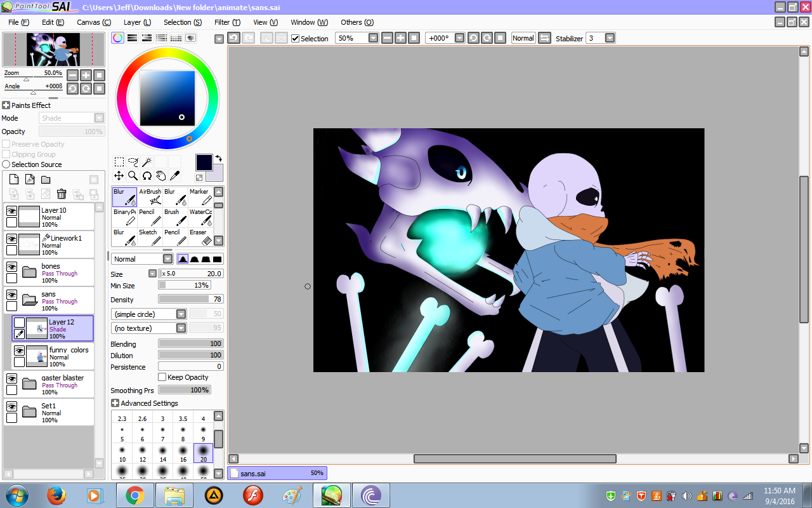Hide the sans folder

click(11, 295)
